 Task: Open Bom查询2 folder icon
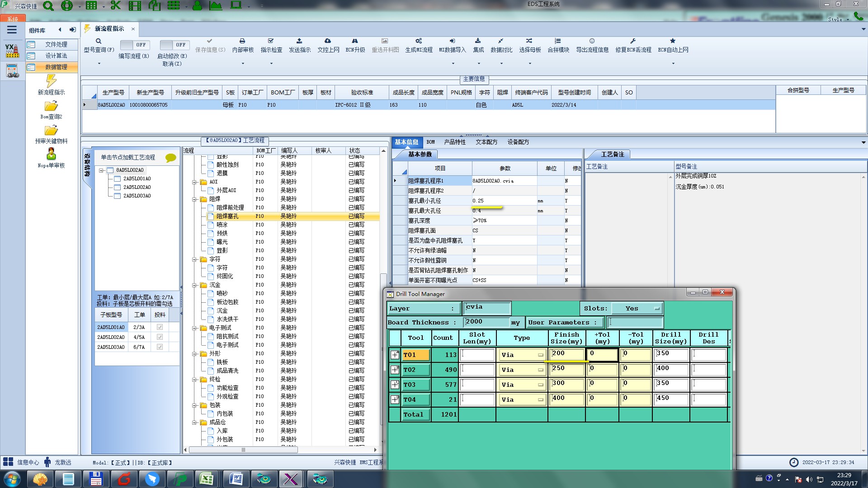(51, 106)
